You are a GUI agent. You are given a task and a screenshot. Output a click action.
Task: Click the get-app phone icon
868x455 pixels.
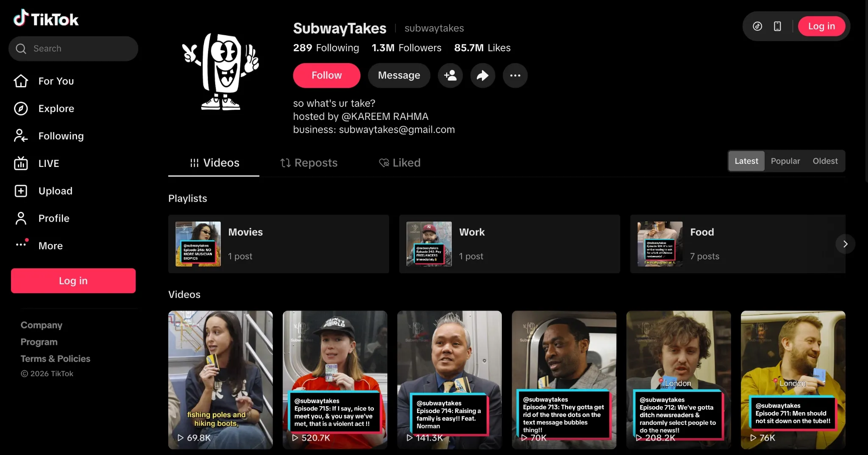pos(777,26)
